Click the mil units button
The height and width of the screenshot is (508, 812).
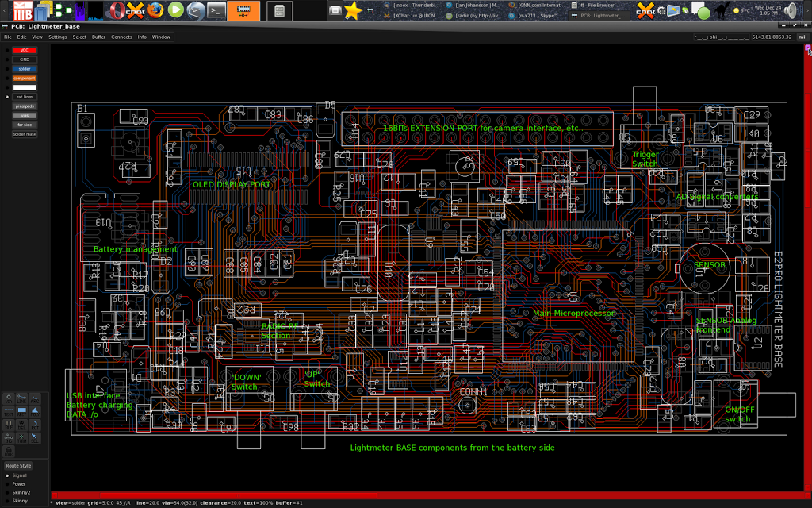pos(802,37)
